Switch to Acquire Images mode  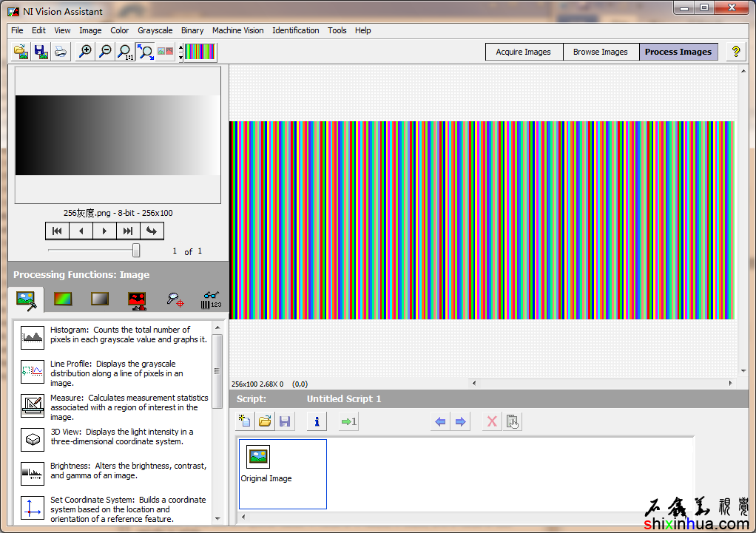click(x=523, y=52)
